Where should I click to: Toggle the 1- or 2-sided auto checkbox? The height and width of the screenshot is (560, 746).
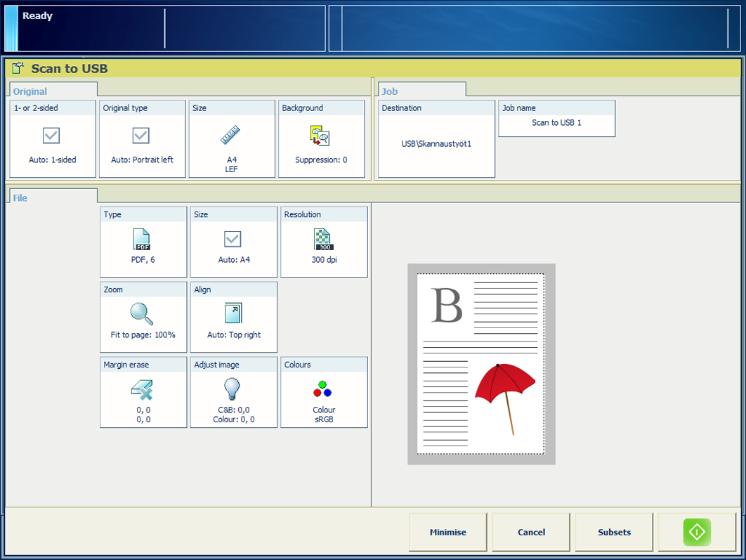[51, 136]
